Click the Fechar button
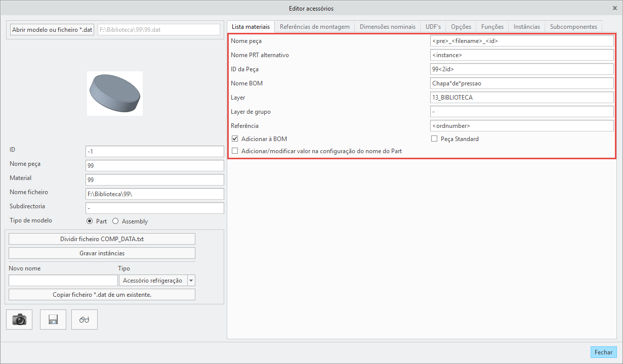 (603, 352)
